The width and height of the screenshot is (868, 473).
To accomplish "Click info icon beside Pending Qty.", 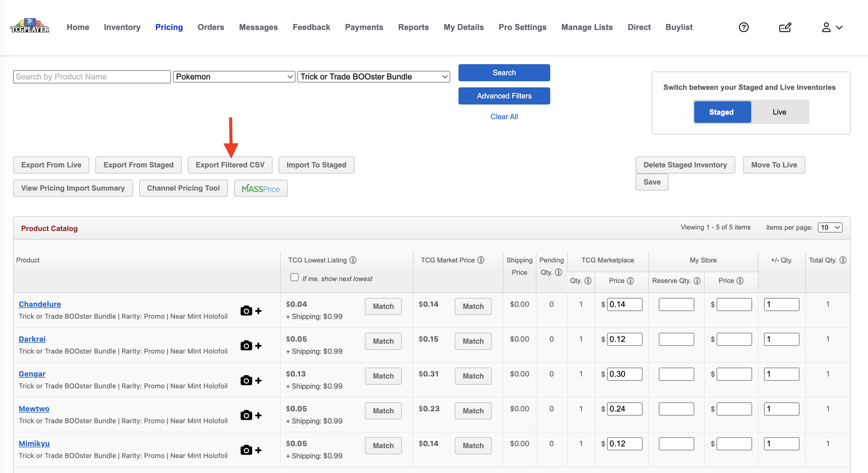I will pos(558,272).
